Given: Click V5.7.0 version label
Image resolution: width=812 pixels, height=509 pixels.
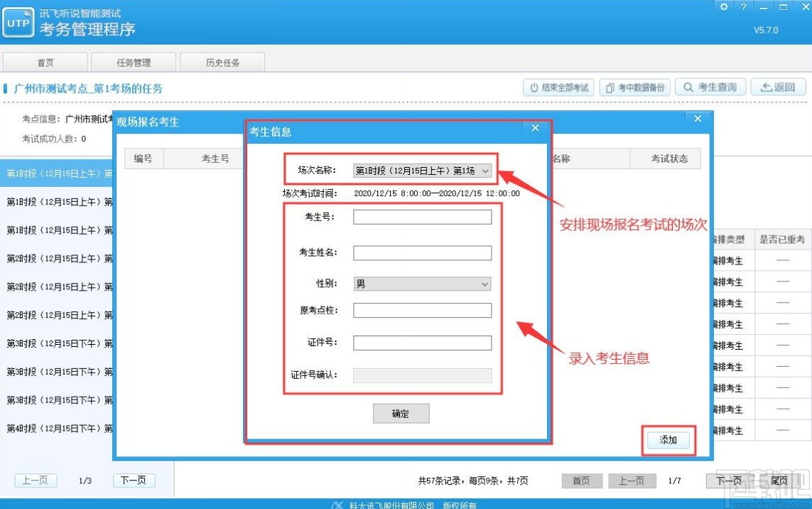Looking at the screenshot, I should (x=766, y=30).
